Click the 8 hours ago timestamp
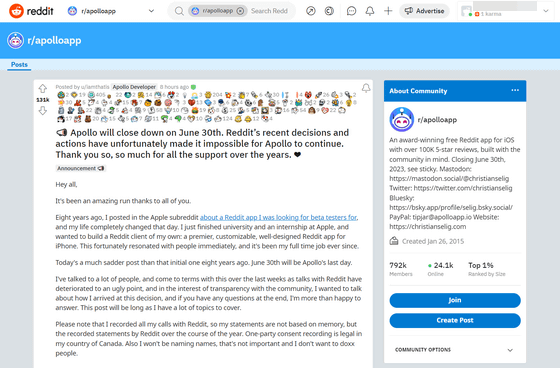 point(174,87)
